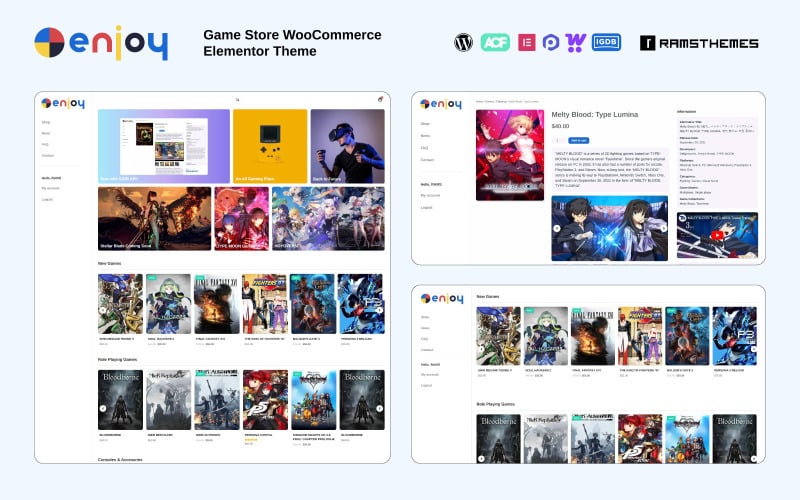Viewport: 800px width, 500px height.
Task: Advance New Games carousel with right arrow in left panel
Action: coord(379,310)
